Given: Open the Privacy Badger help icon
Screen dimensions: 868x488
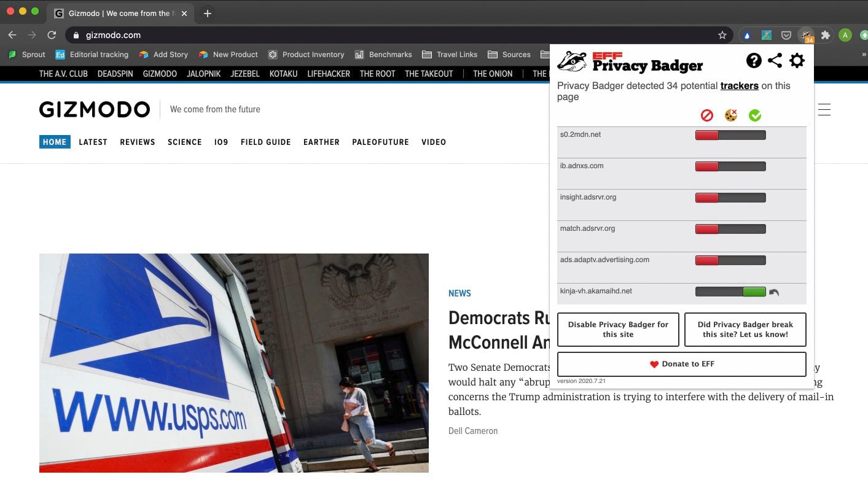Looking at the screenshot, I should (754, 60).
